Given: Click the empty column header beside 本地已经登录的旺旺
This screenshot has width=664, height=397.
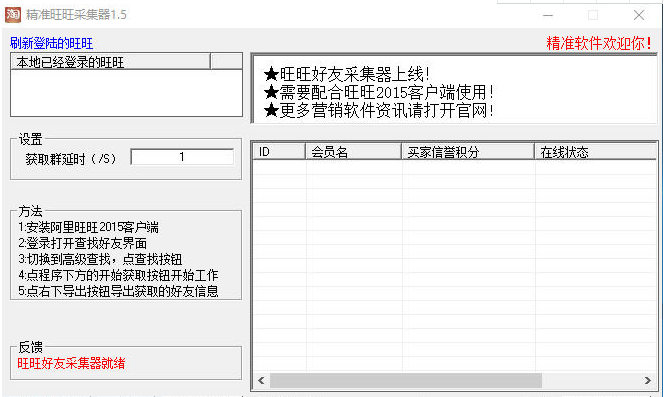Looking at the screenshot, I should pyautogui.click(x=226, y=62).
